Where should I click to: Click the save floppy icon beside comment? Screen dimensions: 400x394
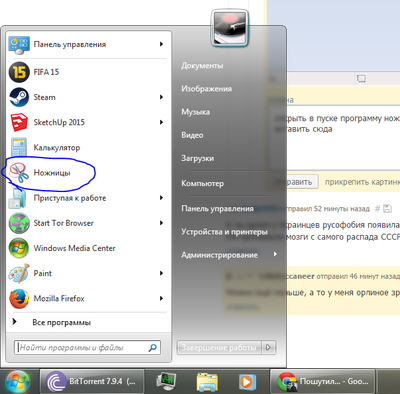point(387,209)
